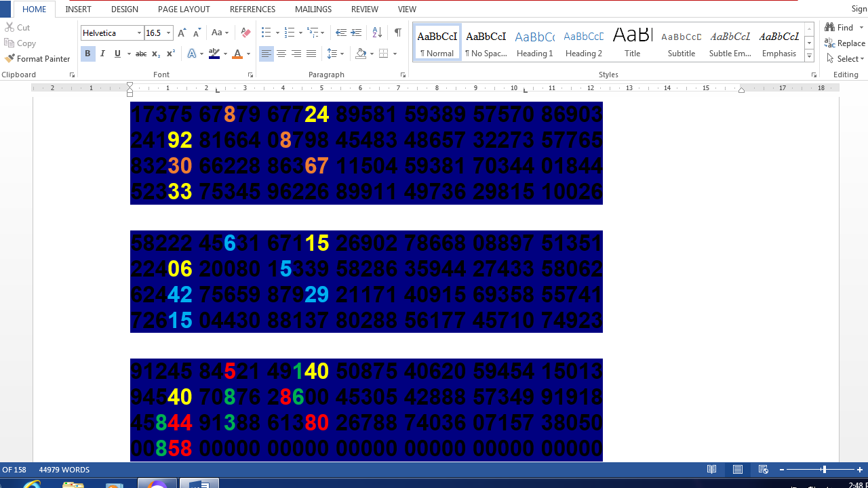Apply the Title style
This screenshot has width=868, height=488.
point(633,43)
